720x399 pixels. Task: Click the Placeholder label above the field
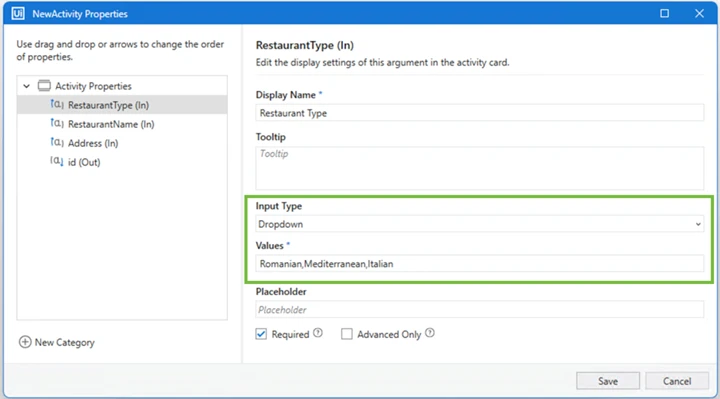click(281, 292)
